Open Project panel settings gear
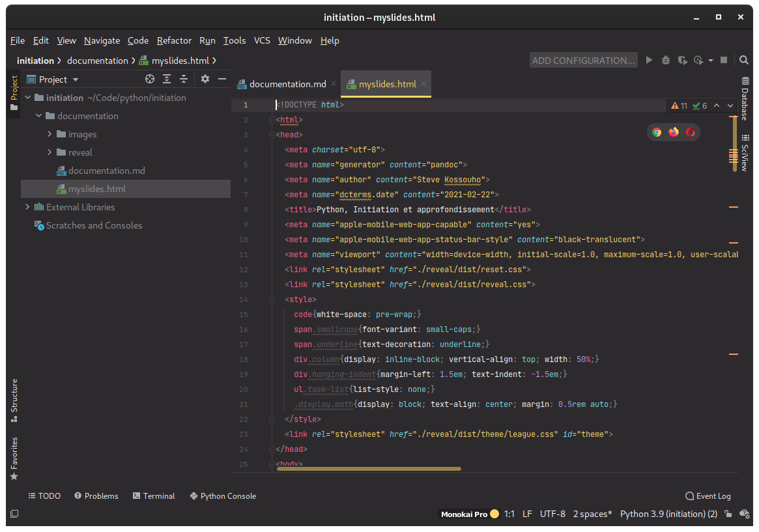This screenshot has height=532, width=759. point(205,79)
